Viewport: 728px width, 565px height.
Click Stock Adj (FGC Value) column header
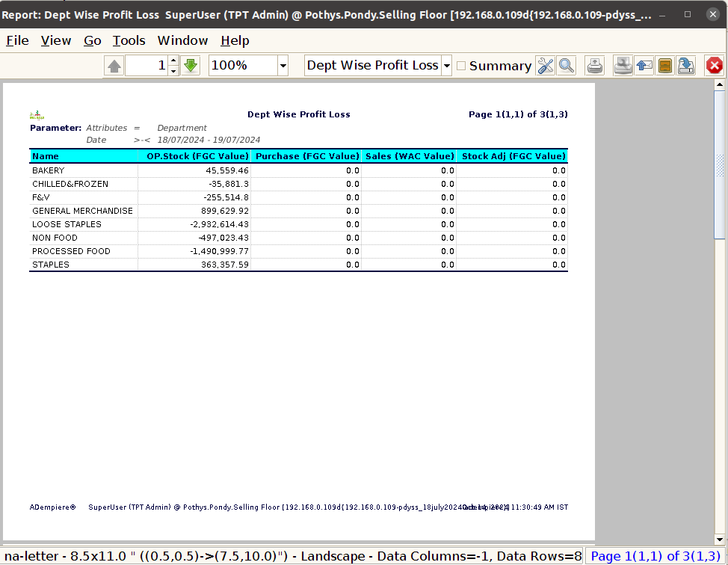tap(513, 156)
